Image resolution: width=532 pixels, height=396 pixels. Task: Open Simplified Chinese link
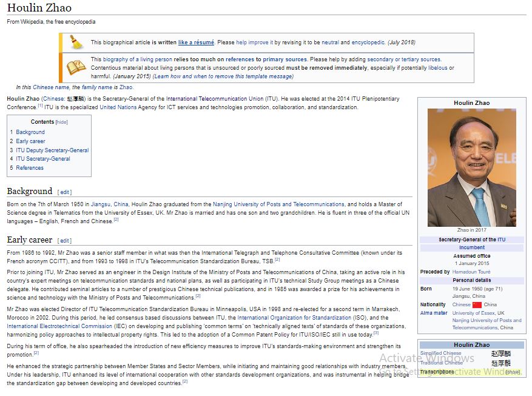tap(440, 354)
